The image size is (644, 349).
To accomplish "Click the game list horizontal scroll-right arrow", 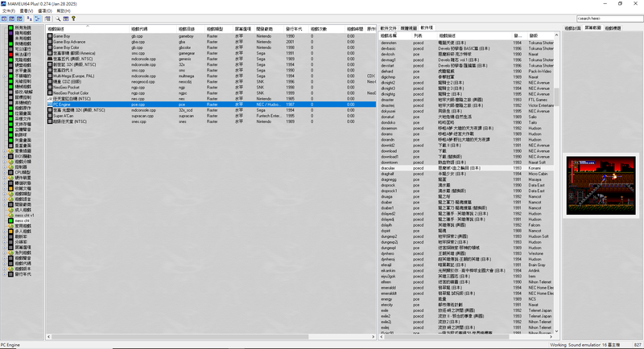I will point(374,337).
